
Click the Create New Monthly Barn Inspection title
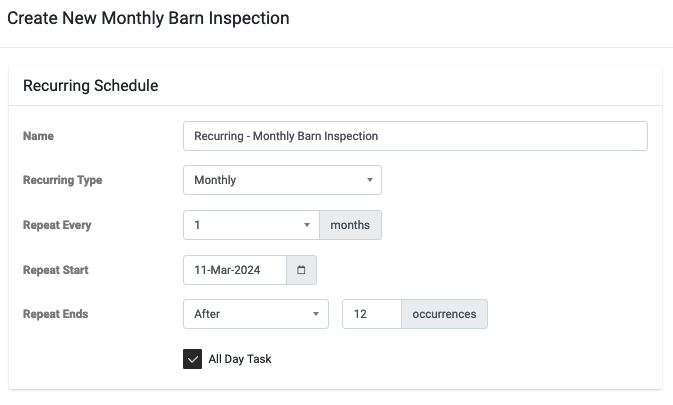tap(149, 18)
